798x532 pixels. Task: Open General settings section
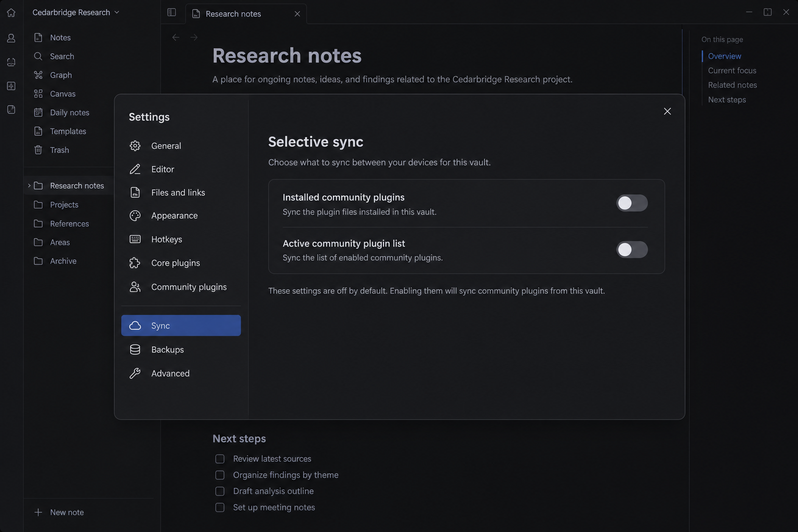(181, 146)
